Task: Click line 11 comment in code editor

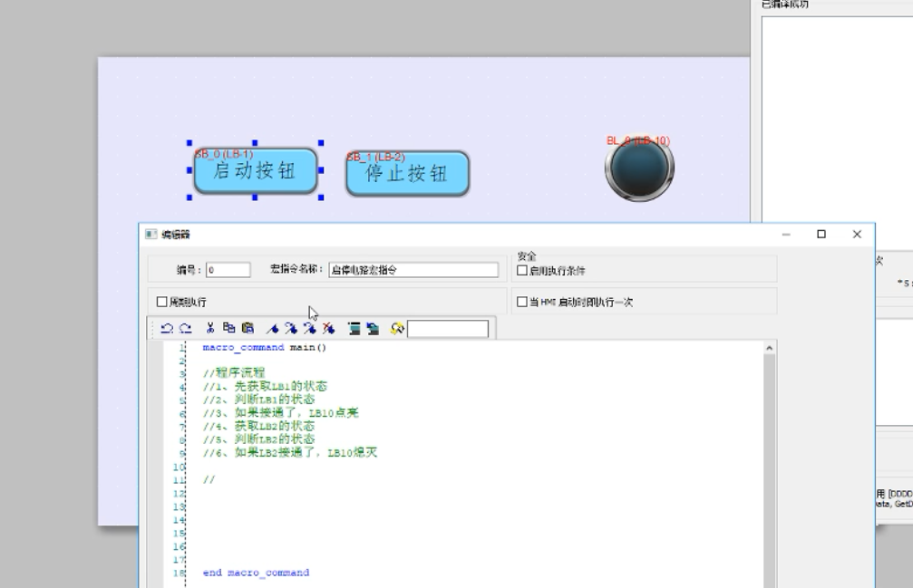Action: [x=209, y=479]
